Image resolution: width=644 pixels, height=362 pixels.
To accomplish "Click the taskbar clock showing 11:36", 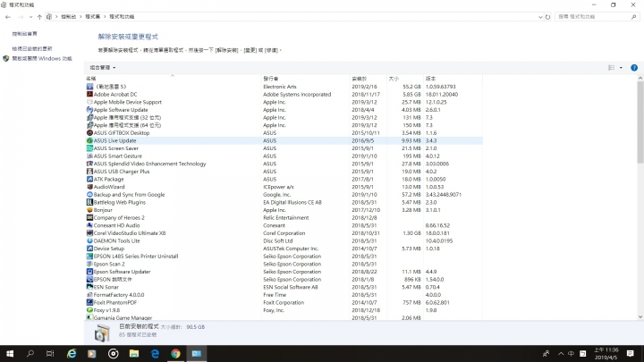I will [x=606, y=353].
